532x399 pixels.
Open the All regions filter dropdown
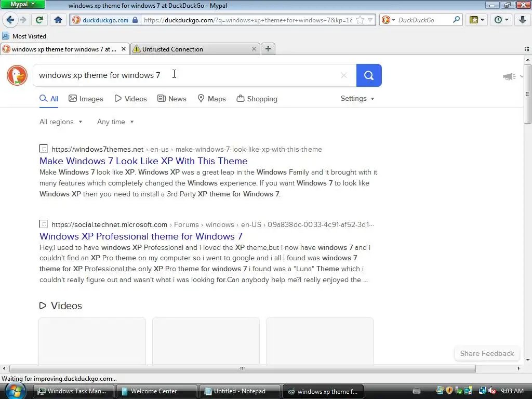61,122
